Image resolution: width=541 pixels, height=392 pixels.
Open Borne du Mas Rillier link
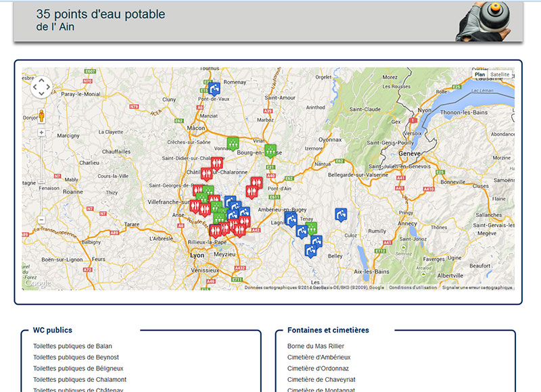tap(316, 346)
